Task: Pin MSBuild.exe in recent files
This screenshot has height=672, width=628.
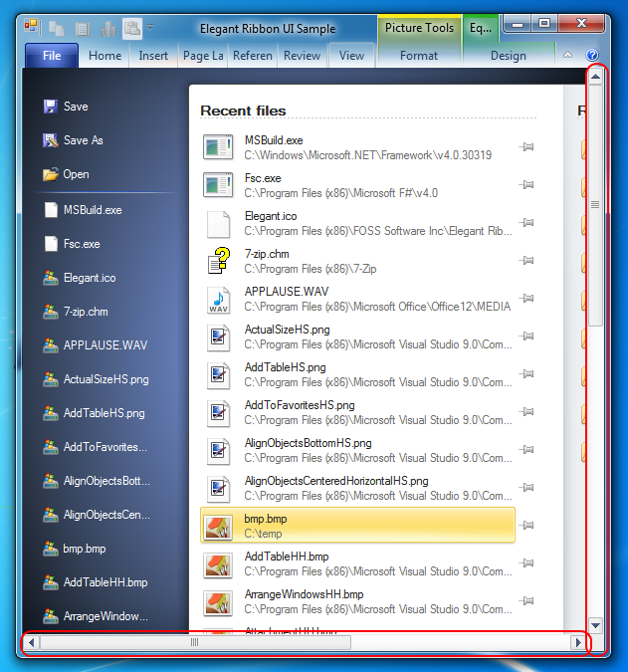Action: (526, 147)
